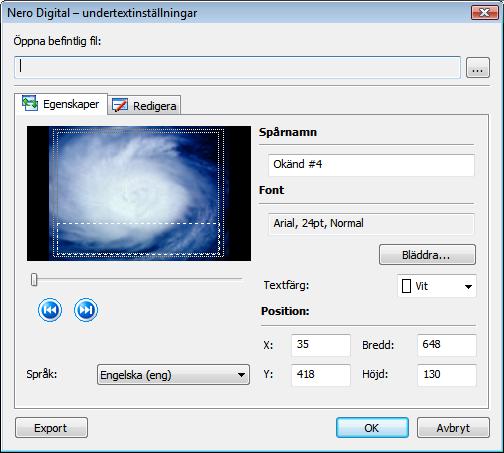Confirm settings with the OK button

point(372,428)
